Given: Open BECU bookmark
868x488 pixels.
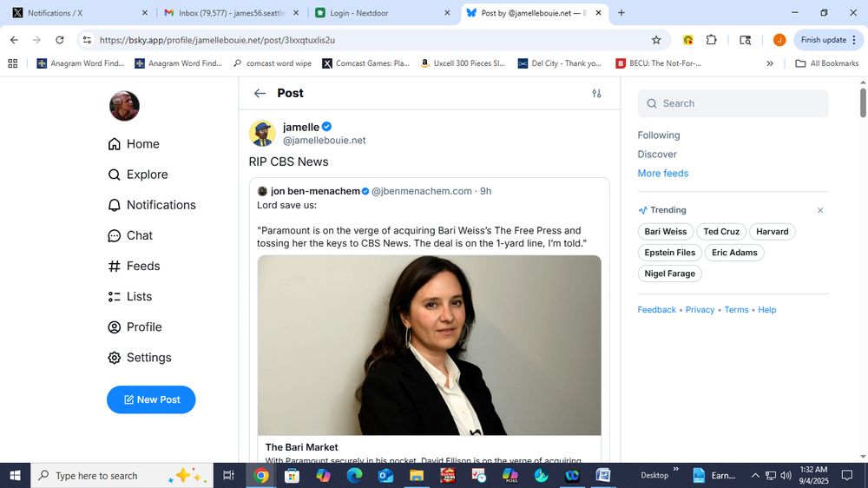Looking at the screenshot, I should pos(659,63).
